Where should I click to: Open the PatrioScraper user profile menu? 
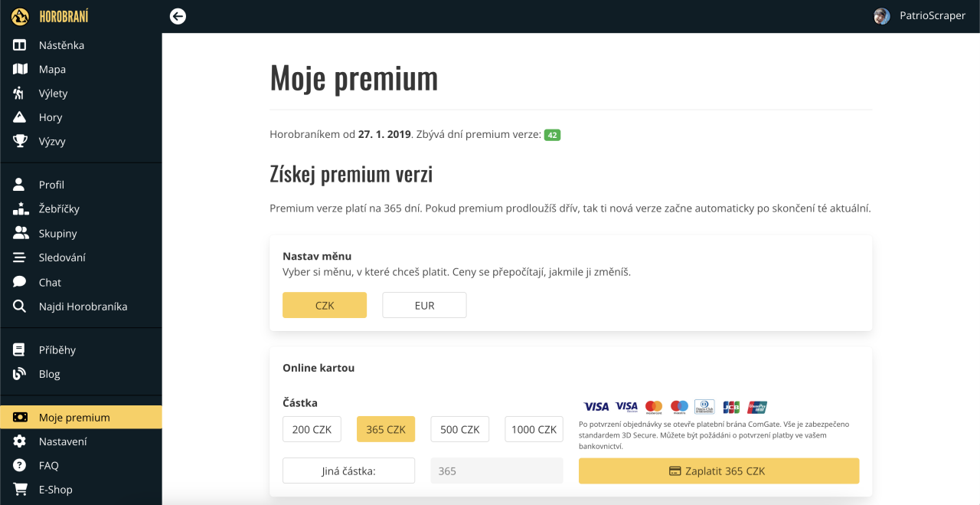(x=920, y=16)
